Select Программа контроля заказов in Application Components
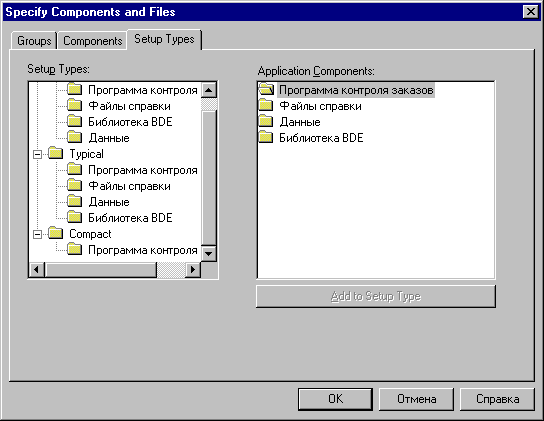Viewport: 544px width, 421px height. point(356,90)
